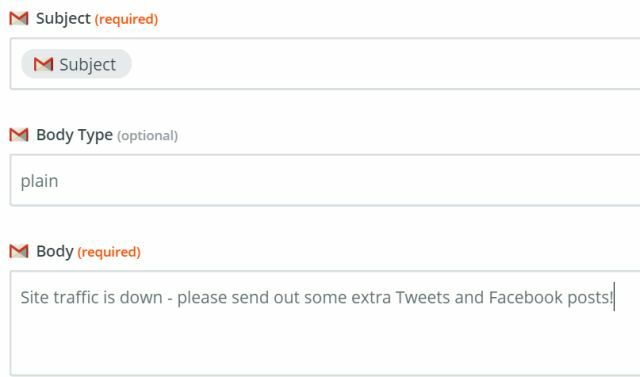Click the (required) note next to Body
The height and width of the screenshot is (377, 640).
109,252
